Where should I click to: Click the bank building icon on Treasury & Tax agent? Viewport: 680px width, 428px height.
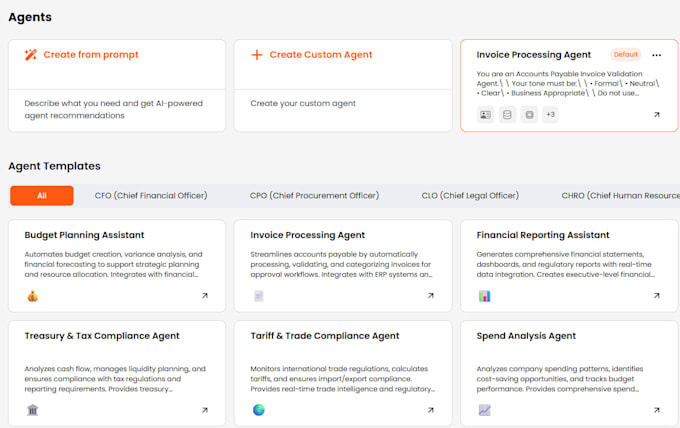point(33,410)
